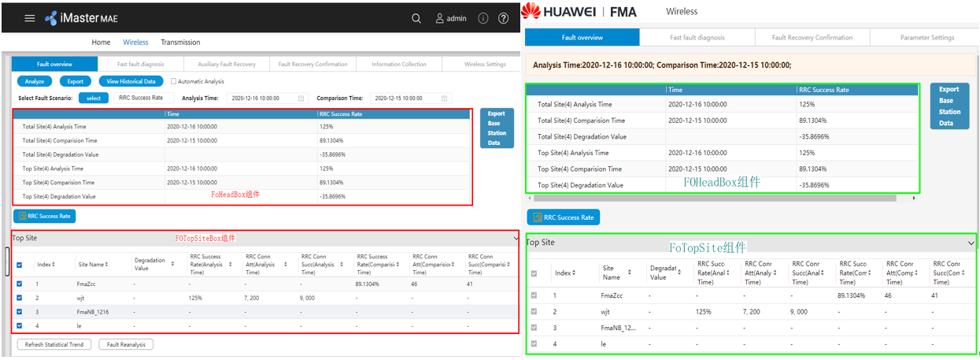The height and width of the screenshot is (360, 980).
Task: Uncheck the FmaNB_1216 row in iMaster MAE
Action: point(20,312)
